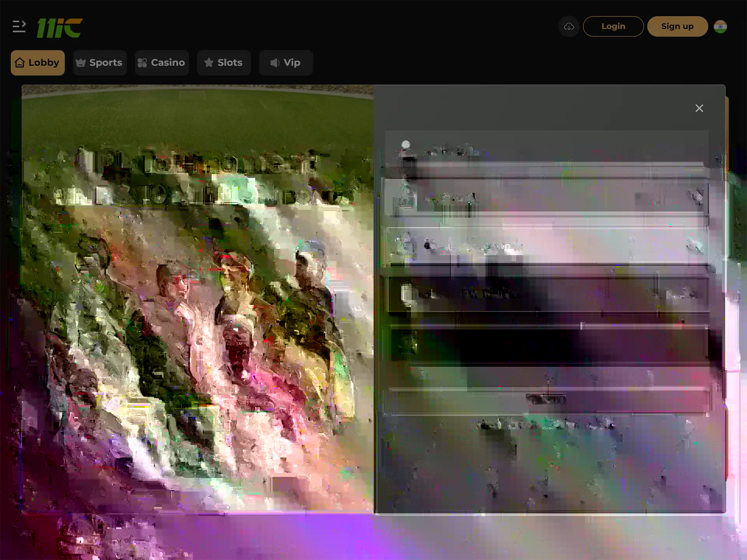The width and height of the screenshot is (747, 560).
Task: Click the Sign up button
Action: pyautogui.click(x=677, y=26)
